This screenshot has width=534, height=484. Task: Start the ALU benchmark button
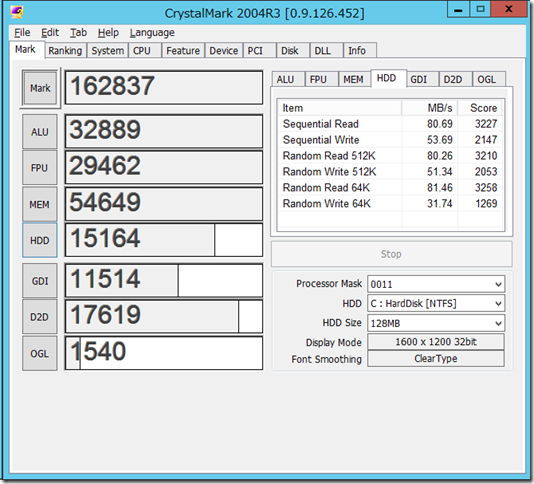(40, 132)
